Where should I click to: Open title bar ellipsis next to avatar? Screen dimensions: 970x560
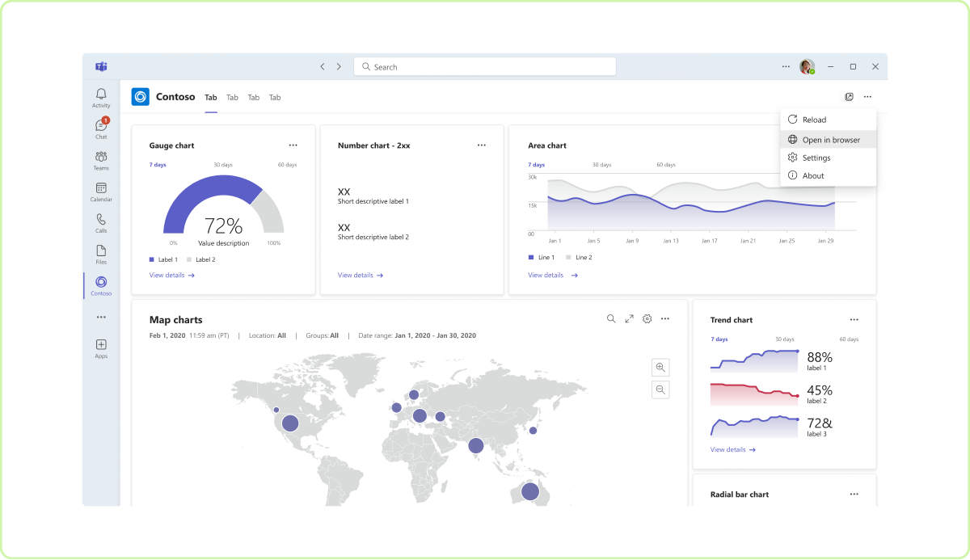pyautogui.click(x=786, y=66)
